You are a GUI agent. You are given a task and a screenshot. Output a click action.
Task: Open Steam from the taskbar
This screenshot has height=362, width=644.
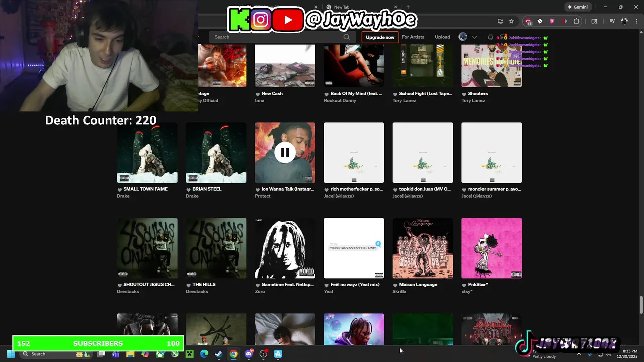tap(219, 354)
